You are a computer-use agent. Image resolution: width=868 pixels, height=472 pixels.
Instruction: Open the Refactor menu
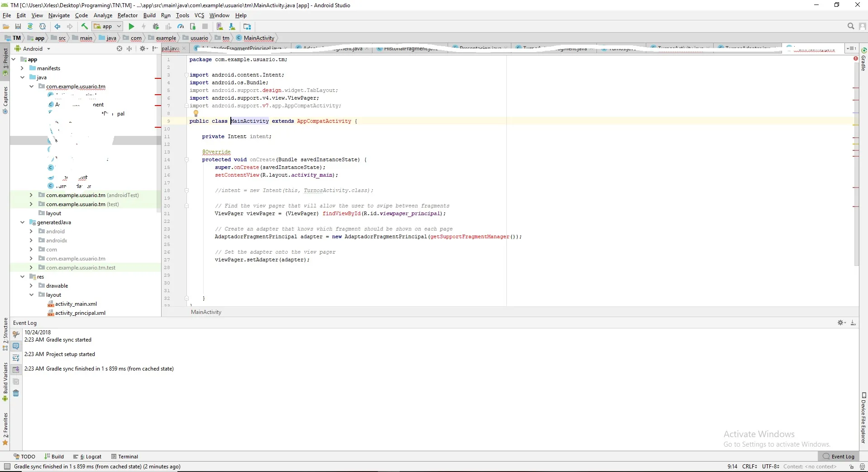(128, 15)
